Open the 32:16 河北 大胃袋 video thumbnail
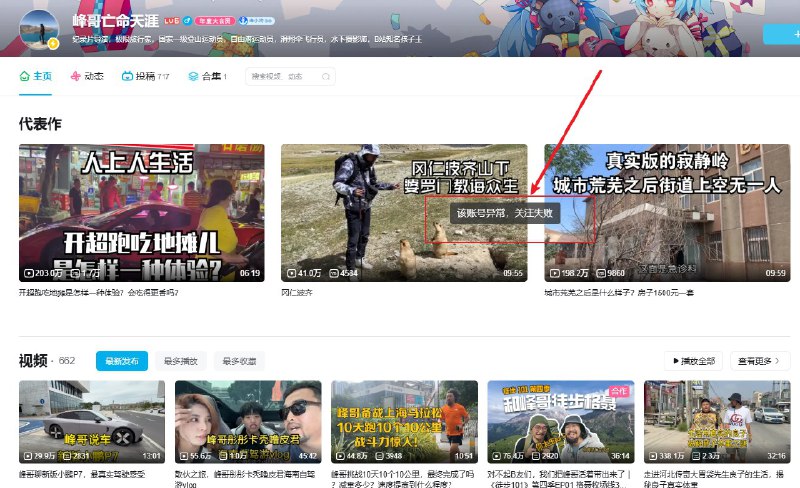 (x=717, y=422)
